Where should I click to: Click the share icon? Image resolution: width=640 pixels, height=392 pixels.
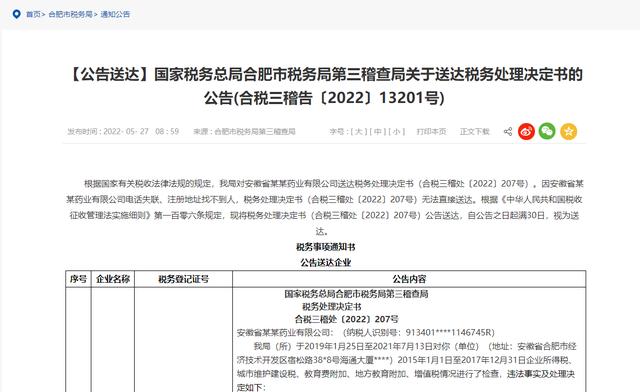click(x=508, y=131)
